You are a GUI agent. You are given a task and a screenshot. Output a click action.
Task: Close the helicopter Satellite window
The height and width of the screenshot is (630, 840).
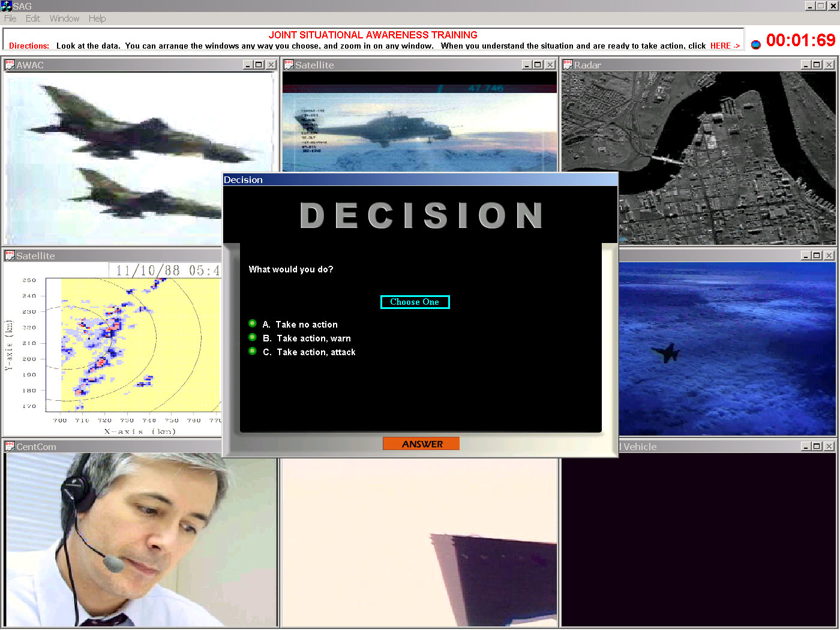click(550, 65)
